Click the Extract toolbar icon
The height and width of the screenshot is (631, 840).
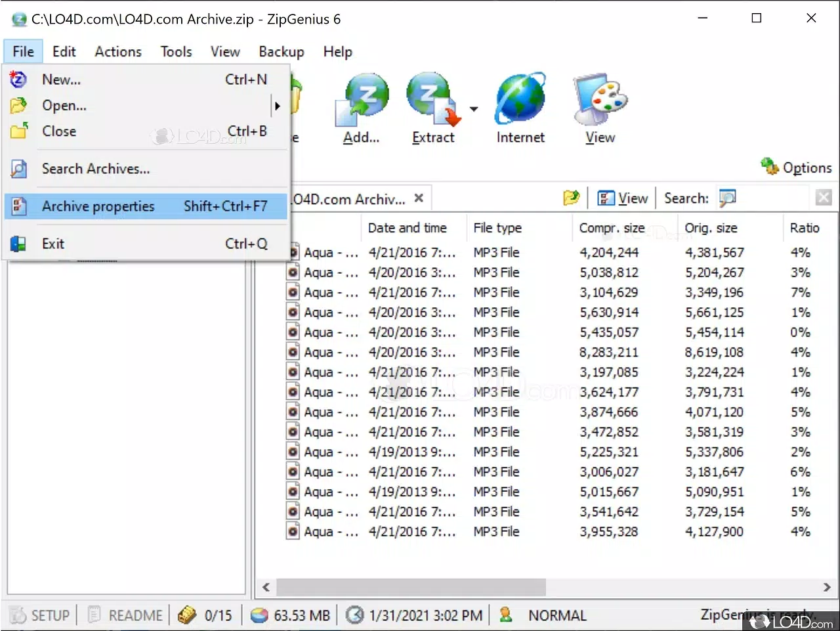pos(433,100)
